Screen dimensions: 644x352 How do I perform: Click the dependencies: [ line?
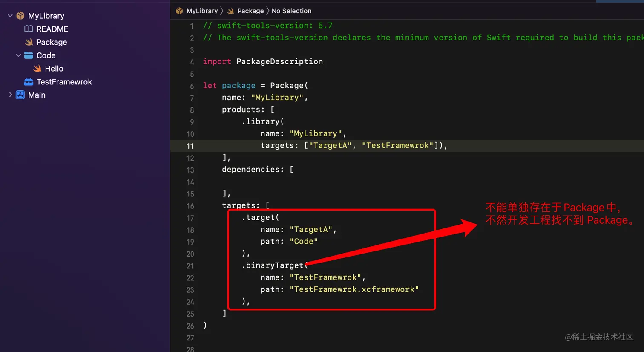pos(258,170)
